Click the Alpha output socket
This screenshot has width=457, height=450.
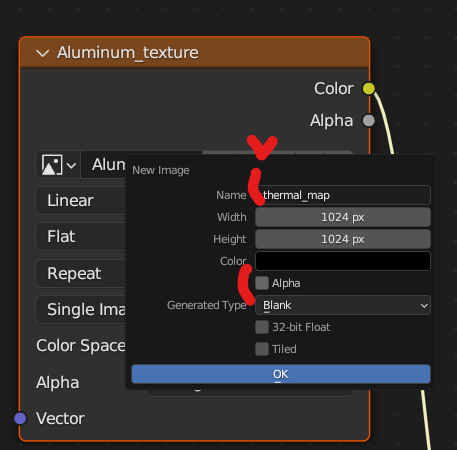click(369, 120)
